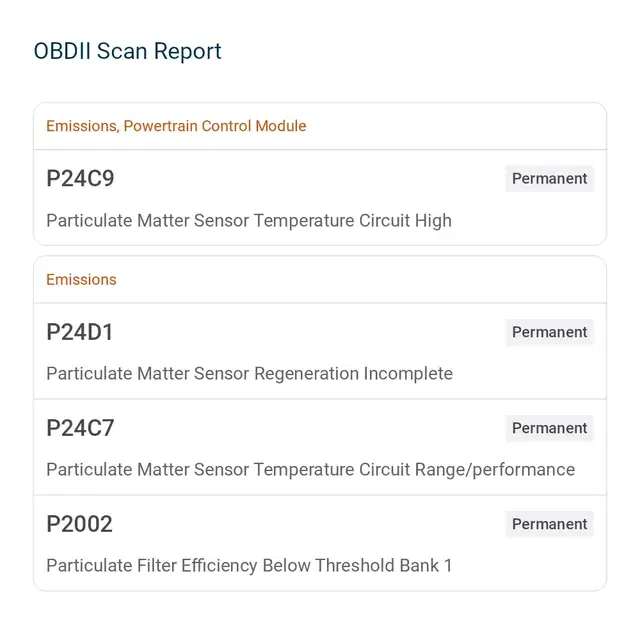Open the P24C7 trouble code
This screenshot has height=640, width=640.
pos(80,428)
